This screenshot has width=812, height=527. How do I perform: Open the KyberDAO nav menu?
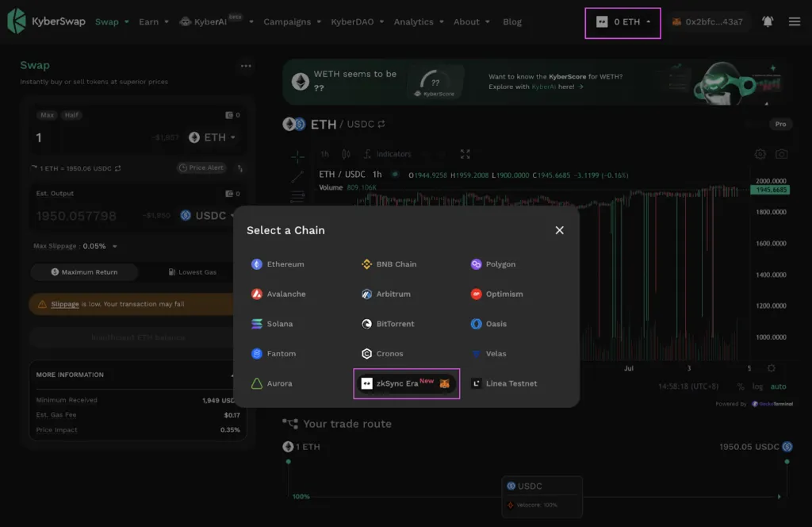point(358,21)
